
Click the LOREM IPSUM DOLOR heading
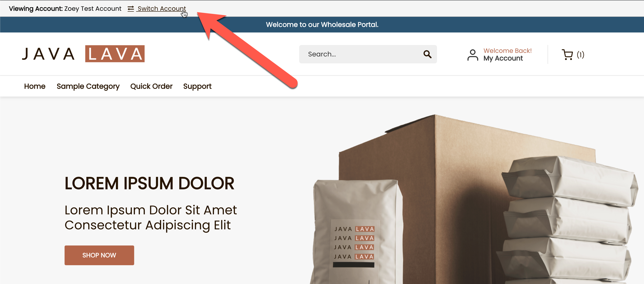[x=149, y=183]
